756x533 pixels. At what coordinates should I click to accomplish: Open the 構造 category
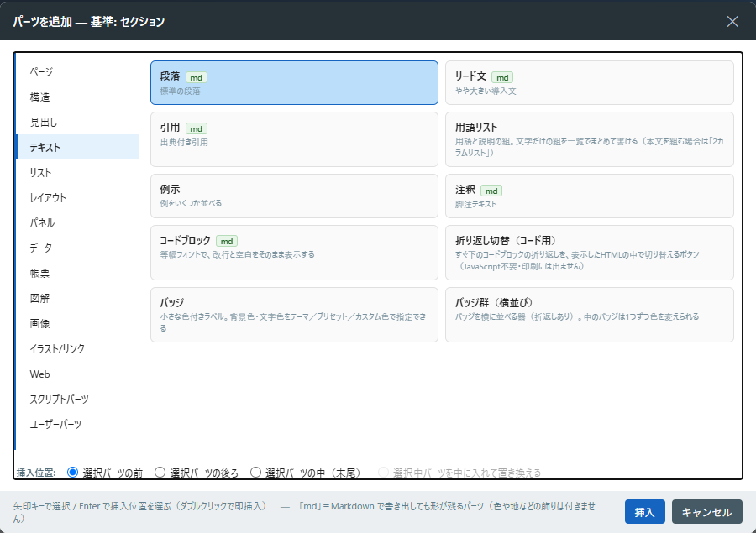77,97
